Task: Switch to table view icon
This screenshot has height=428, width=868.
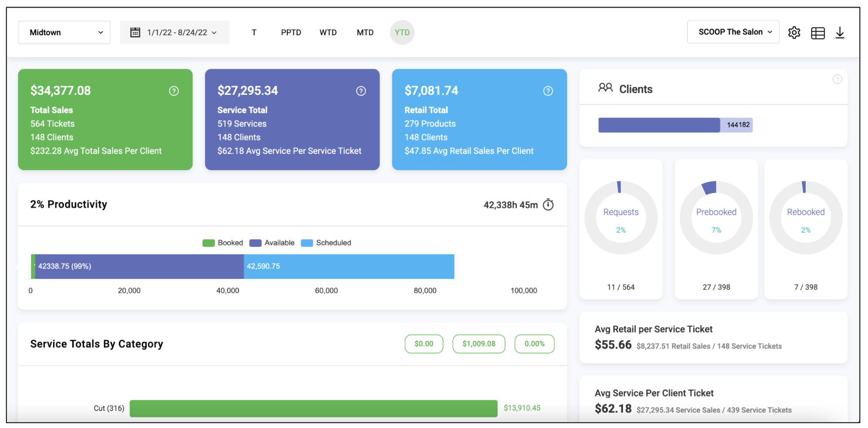Action: click(x=818, y=33)
